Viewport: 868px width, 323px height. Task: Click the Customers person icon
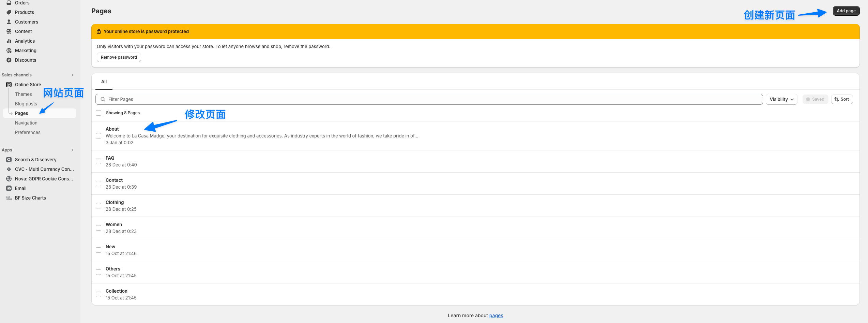coord(9,22)
